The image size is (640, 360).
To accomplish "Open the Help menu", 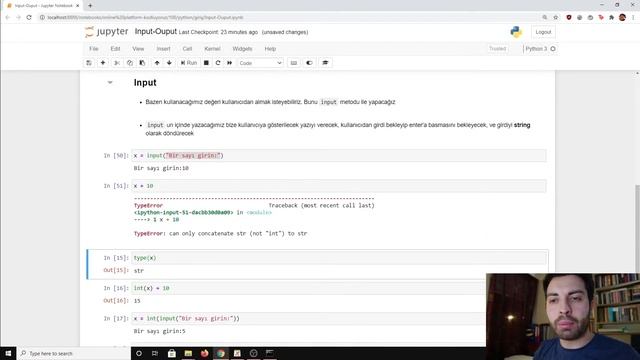I will tap(270, 49).
